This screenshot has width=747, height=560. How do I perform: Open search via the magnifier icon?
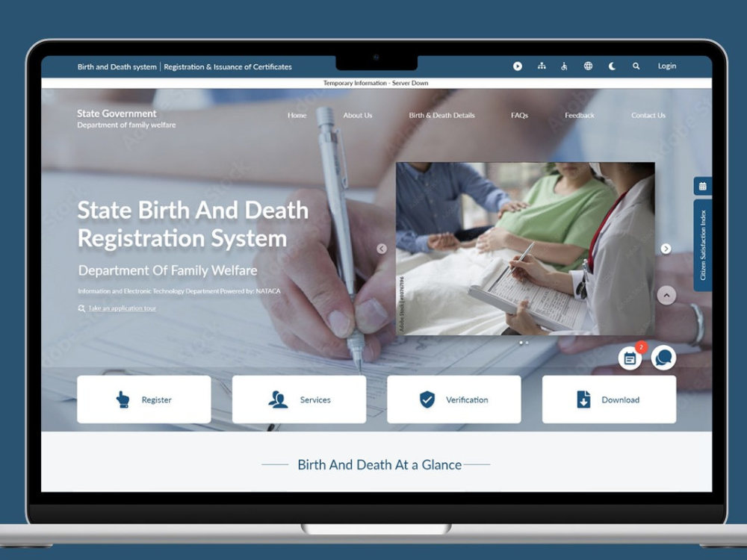pos(636,66)
